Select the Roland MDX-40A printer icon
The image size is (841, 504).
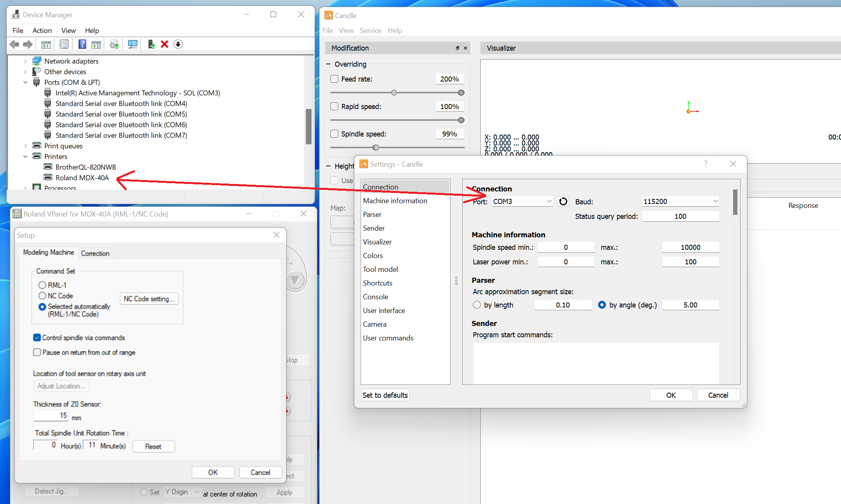48,178
